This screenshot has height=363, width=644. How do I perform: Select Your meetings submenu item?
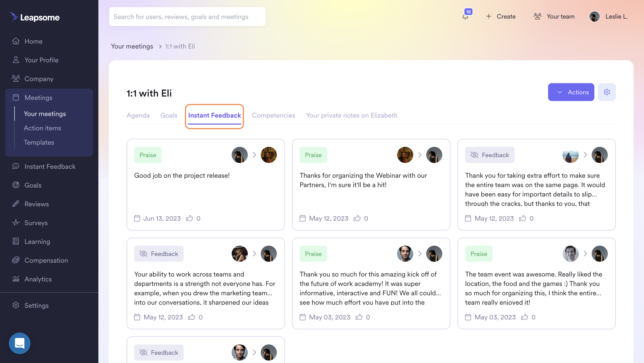(x=45, y=114)
